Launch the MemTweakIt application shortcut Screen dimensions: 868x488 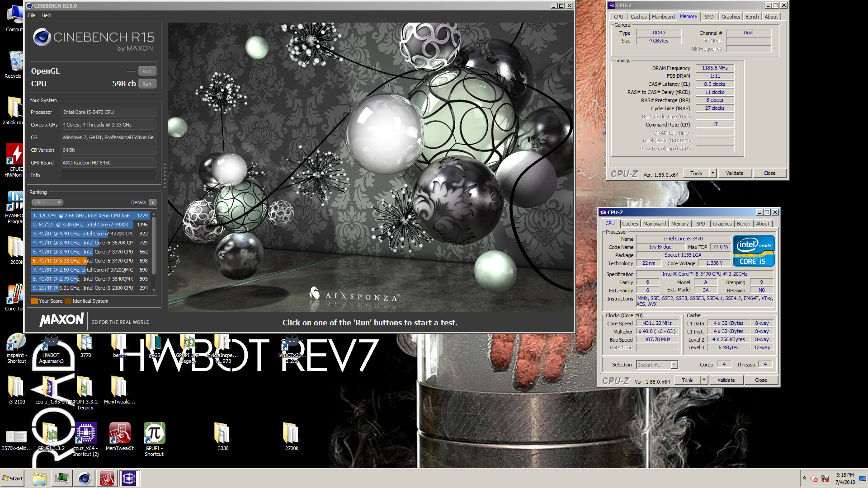point(120,436)
